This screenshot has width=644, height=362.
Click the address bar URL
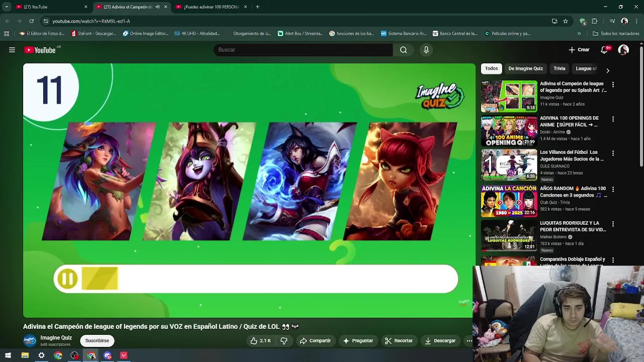[x=91, y=21]
